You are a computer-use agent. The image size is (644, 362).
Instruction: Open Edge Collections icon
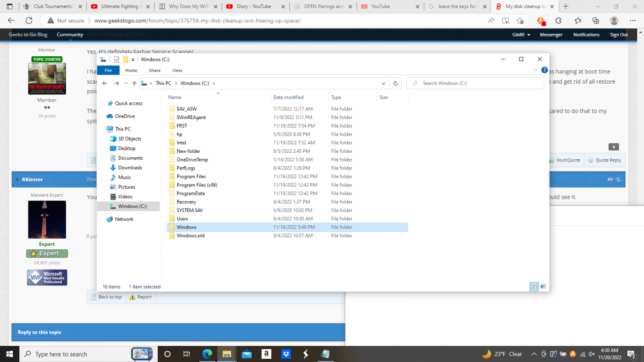(x=596, y=20)
